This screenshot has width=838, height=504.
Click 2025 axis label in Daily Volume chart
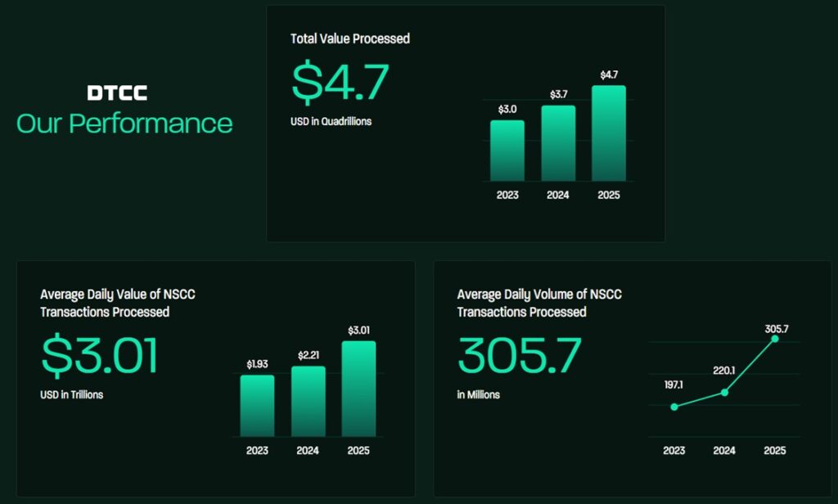(775, 451)
